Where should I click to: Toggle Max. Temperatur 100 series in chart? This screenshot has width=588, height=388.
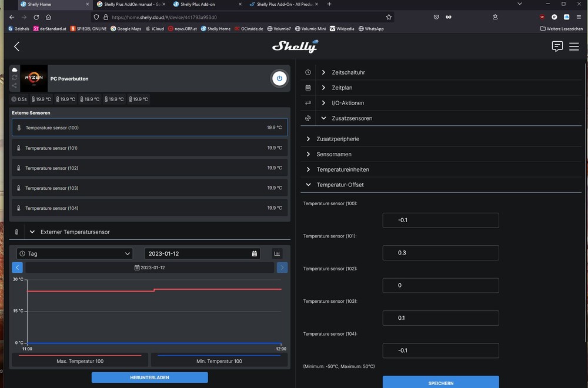(80, 360)
